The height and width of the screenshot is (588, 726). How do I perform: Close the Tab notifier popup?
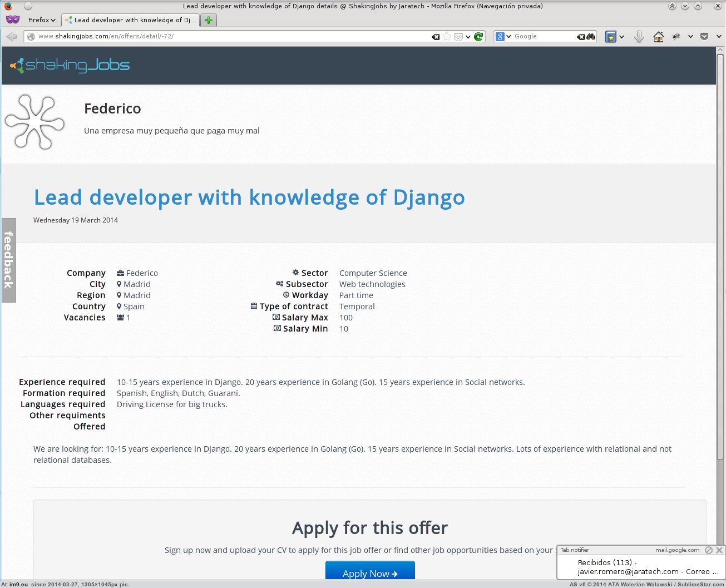[719, 550]
